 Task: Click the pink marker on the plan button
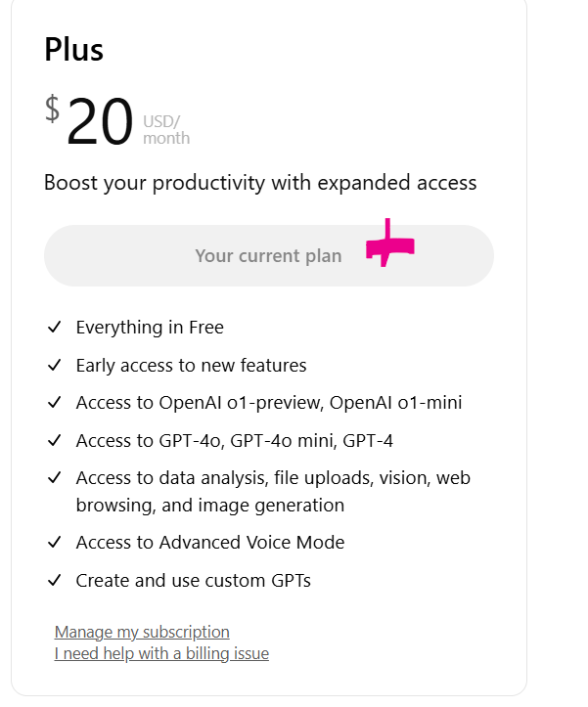(388, 247)
